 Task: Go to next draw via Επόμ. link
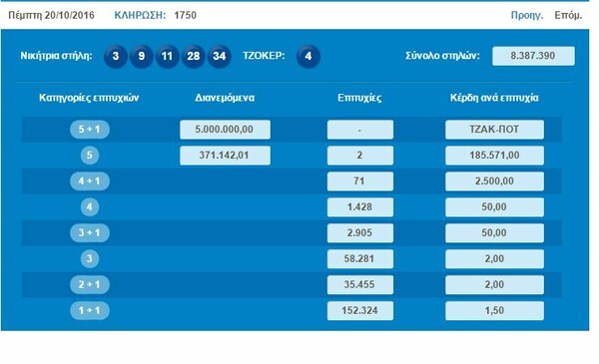coord(568,15)
